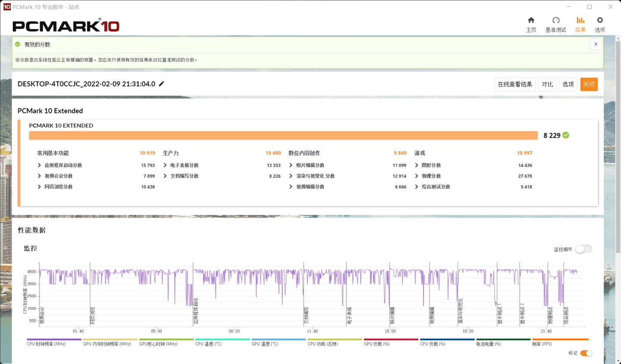
Task: Select the GPU 内存时钟频率 legend swatch
Action: (110, 339)
